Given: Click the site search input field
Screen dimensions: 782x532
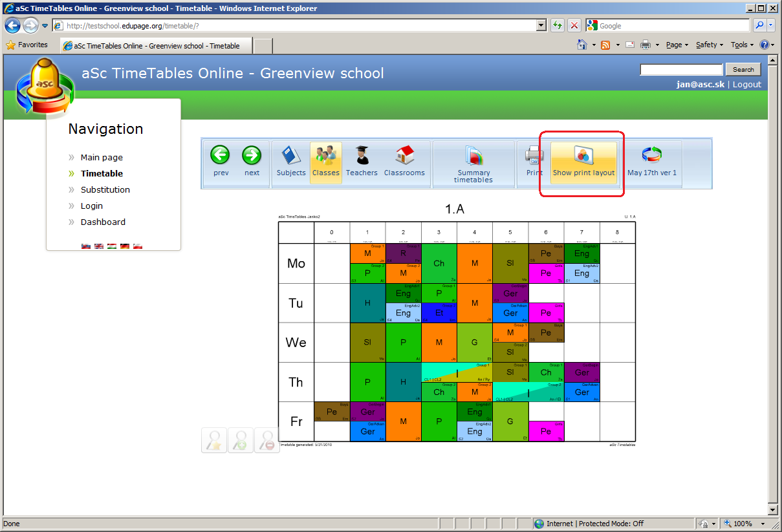Looking at the screenshot, I should 681,70.
